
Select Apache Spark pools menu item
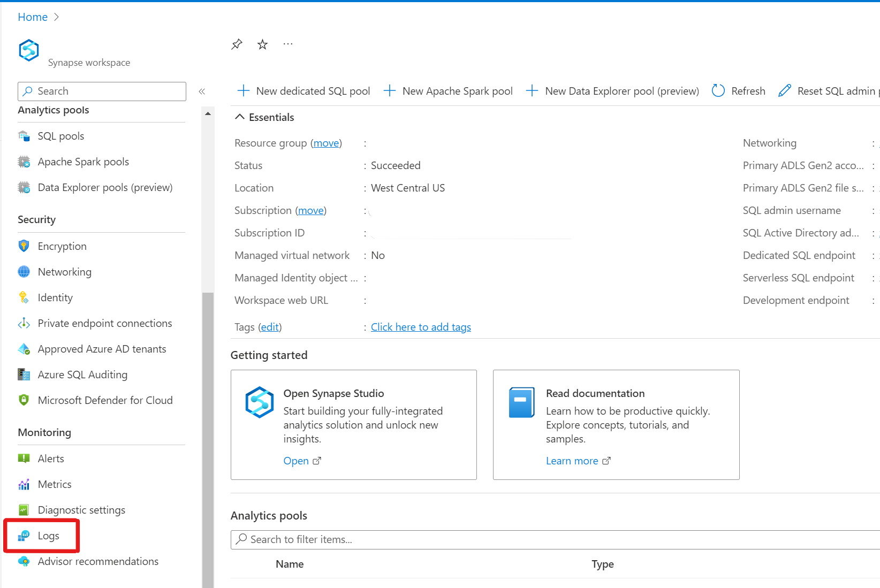point(83,162)
